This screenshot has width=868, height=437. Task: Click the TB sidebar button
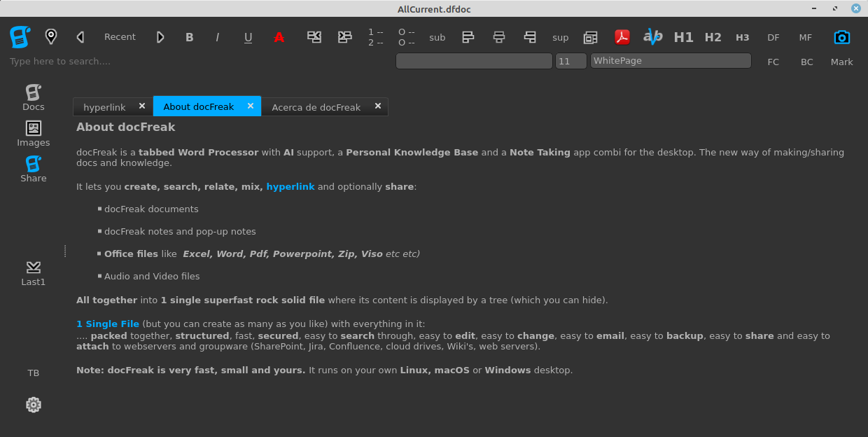33,373
